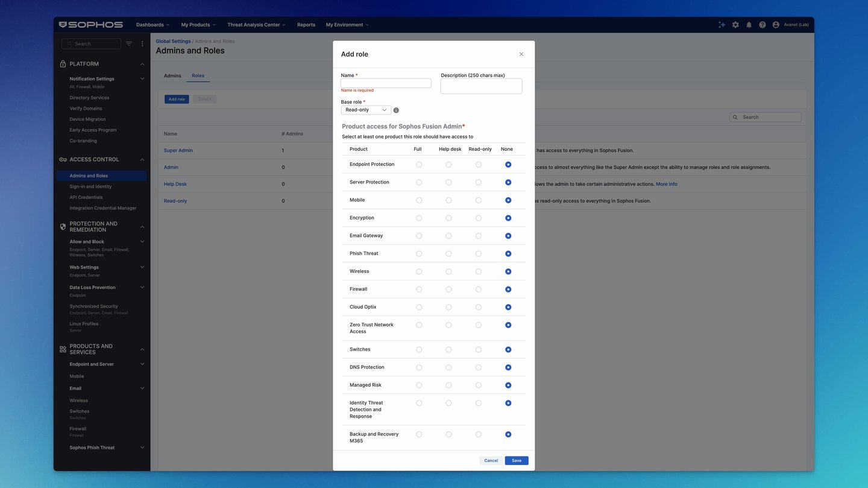Viewport: 868px width, 488px height.
Task: Click the Platform lock icon
Action: [x=63, y=64]
